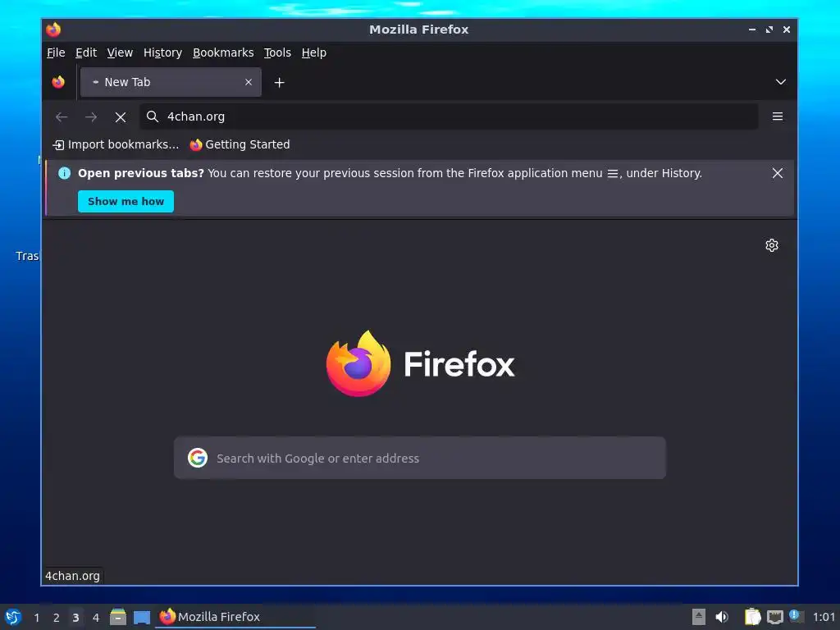Go forward with the forward arrow
The image size is (840, 630).
(91, 116)
